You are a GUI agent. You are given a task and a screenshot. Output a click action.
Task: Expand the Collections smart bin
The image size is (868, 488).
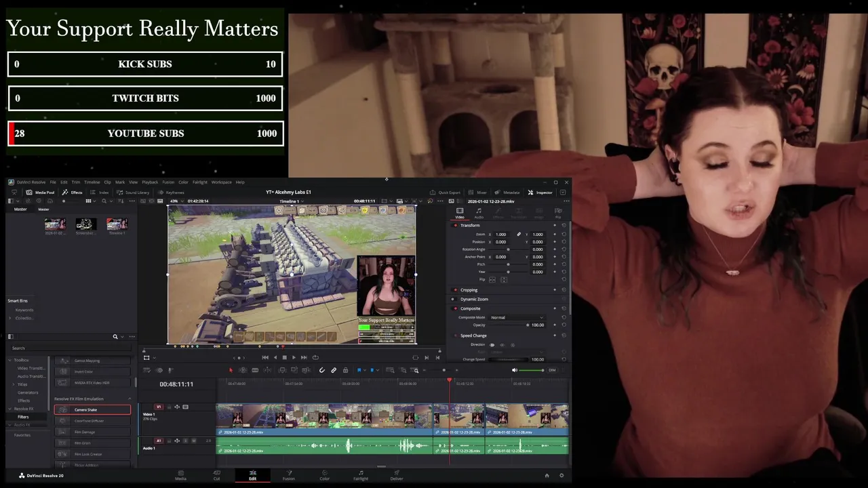tap(10, 318)
